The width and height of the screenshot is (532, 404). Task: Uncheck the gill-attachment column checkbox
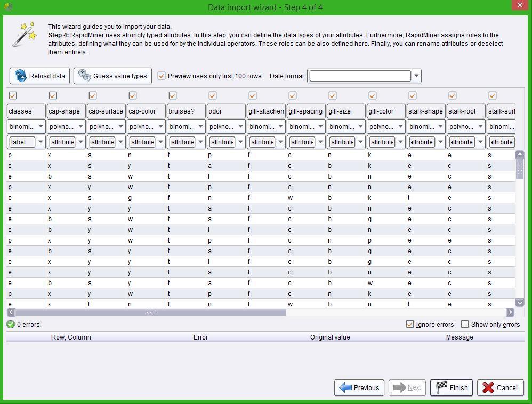(253, 95)
